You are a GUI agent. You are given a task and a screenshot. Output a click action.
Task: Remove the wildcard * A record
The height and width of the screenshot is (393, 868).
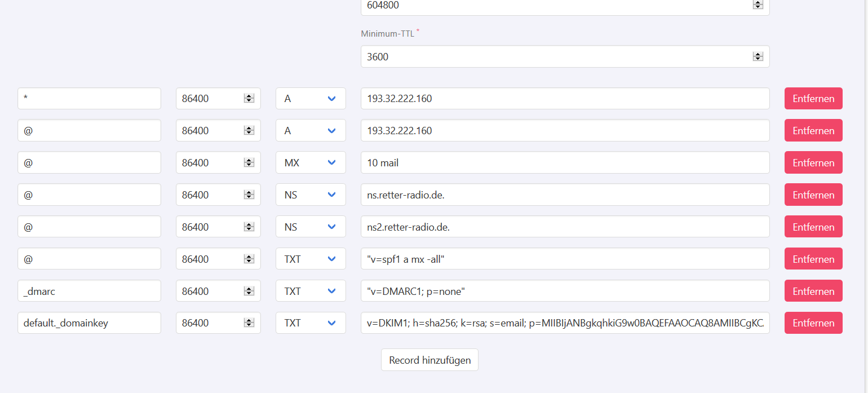coord(813,99)
